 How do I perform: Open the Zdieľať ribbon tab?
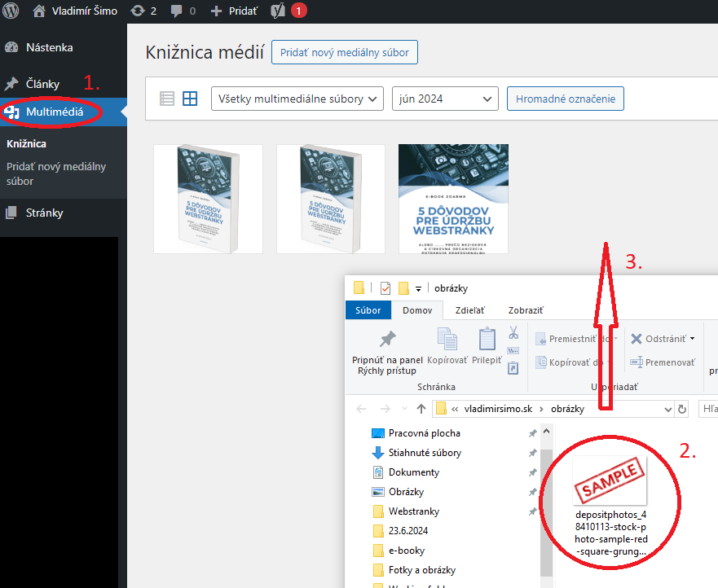tap(469, 310)
